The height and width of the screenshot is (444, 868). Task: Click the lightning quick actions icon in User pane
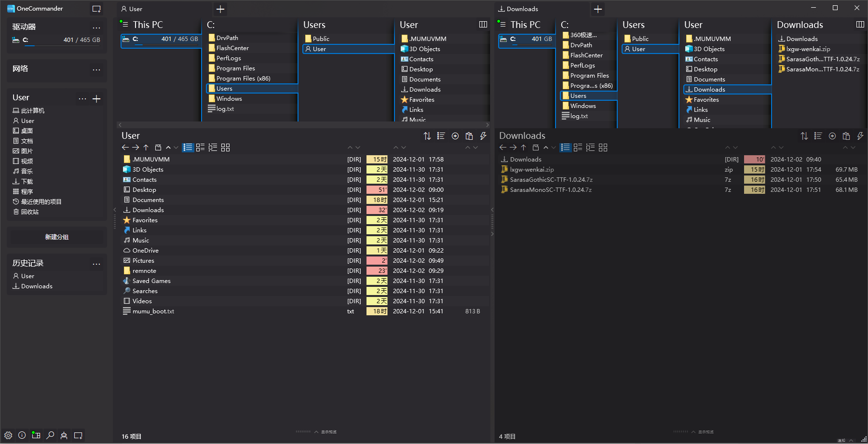(483, 136)
